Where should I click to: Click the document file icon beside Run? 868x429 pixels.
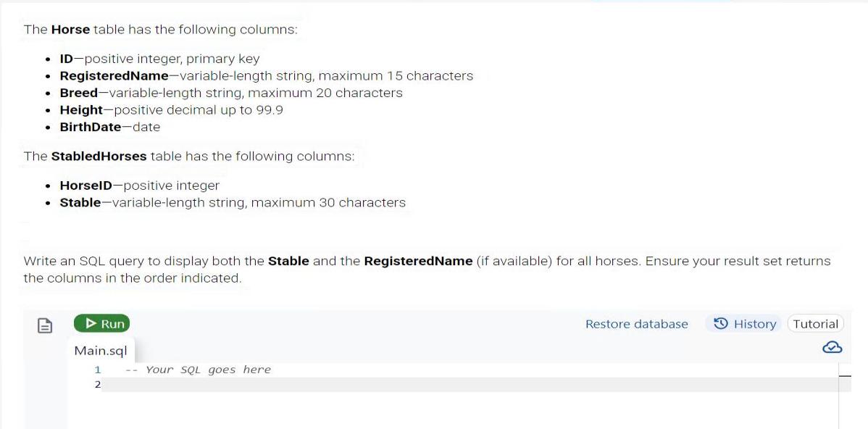click(45, 326)
